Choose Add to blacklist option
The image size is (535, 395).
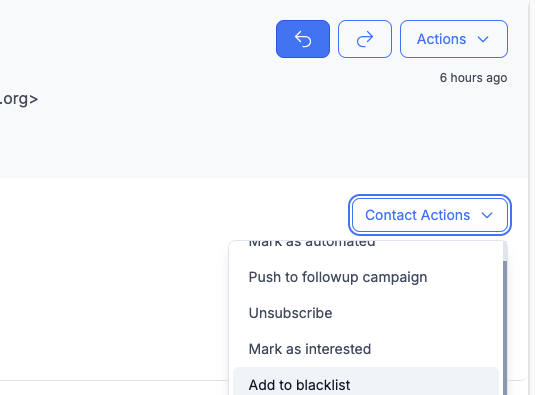point(366,383)
